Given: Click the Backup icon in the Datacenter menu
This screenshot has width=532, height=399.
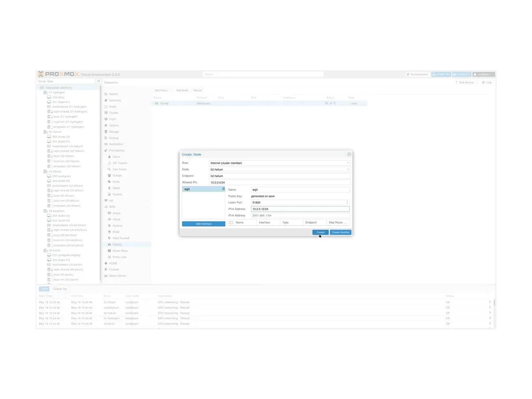Looking at the screenshot, I should click(106, 138).
